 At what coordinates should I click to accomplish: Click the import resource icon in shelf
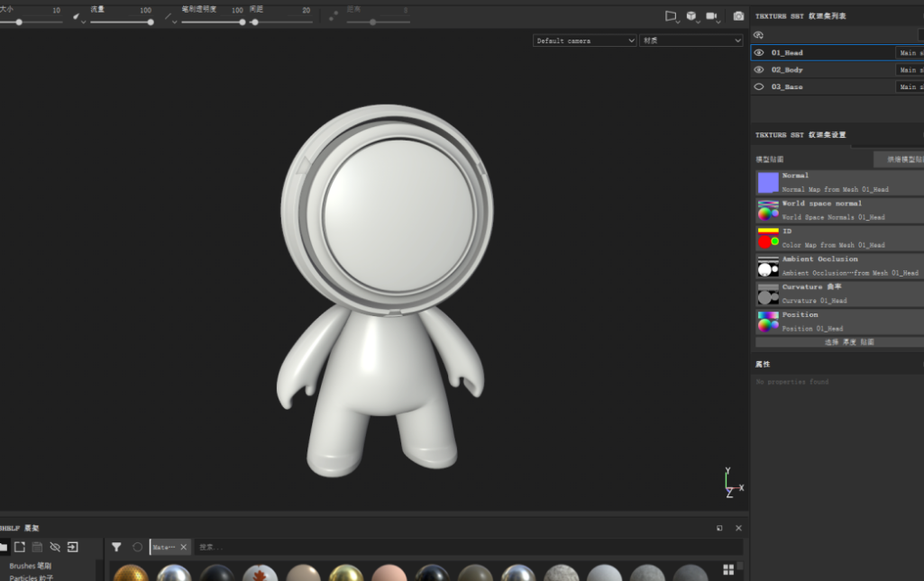click(x=73, y=547)
